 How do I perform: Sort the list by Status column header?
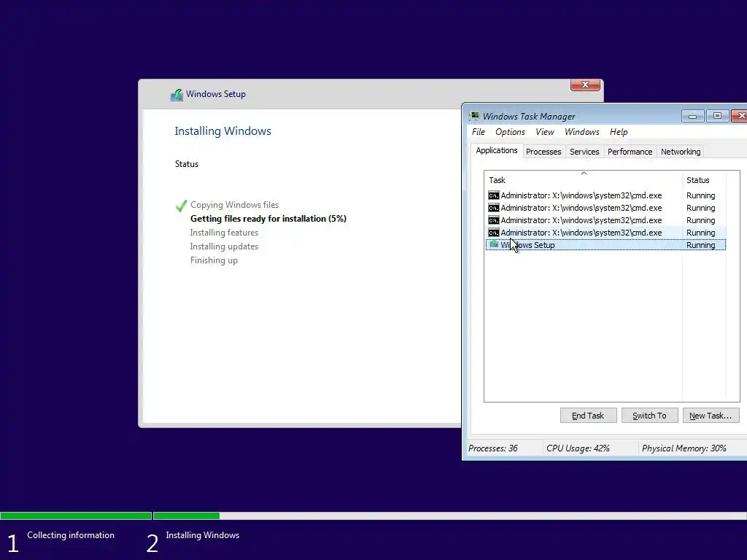coord(704,180)
